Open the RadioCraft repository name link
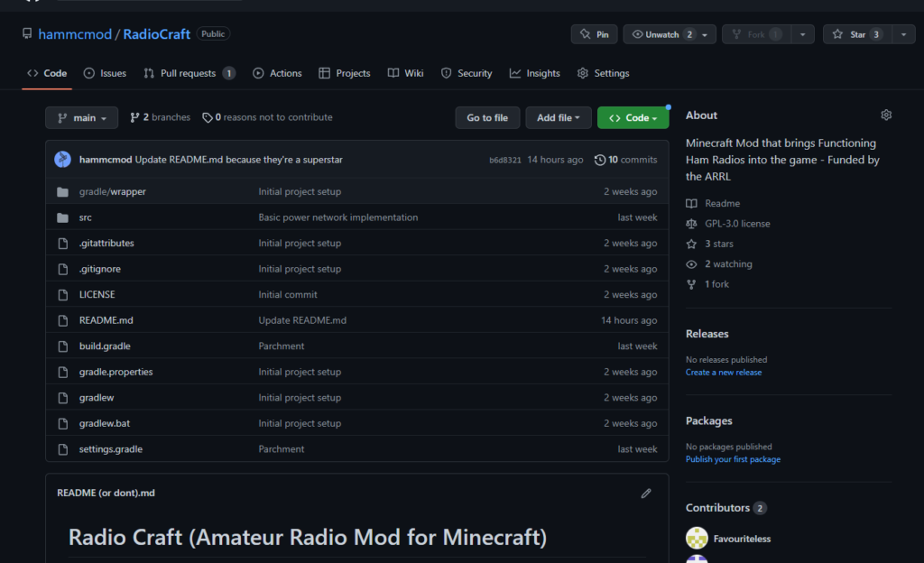Image resolution: width=924 pixels, height=563 pixels. [x=157, y=34]
